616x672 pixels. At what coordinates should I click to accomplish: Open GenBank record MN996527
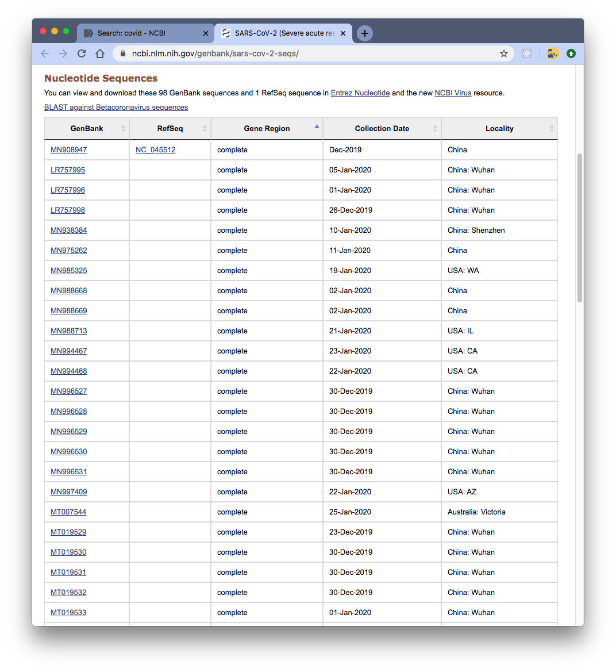[68, 391]
